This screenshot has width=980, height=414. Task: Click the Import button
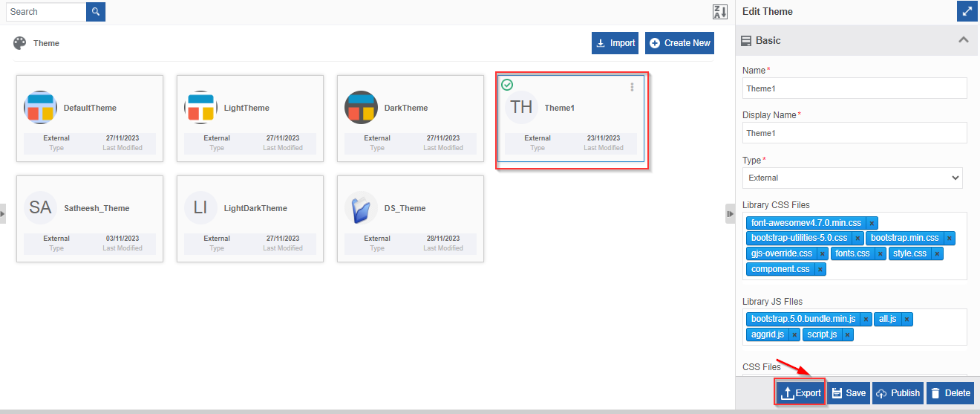point(615,43)
